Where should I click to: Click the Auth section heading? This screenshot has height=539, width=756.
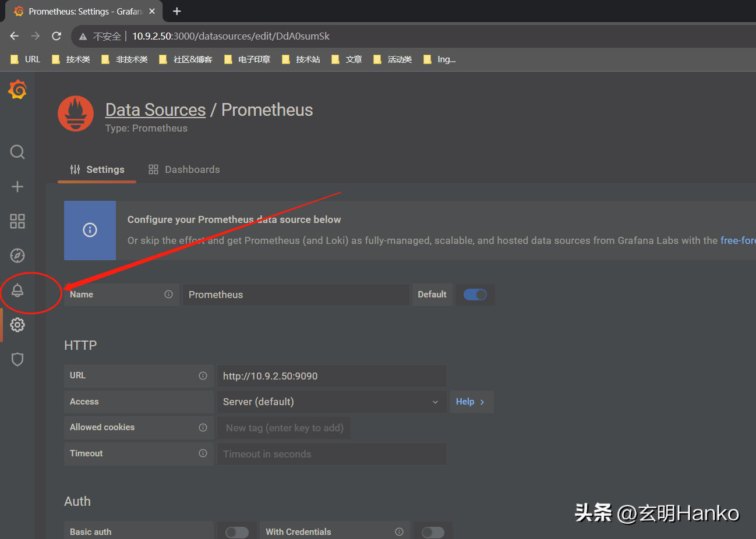pyautogui.click(x=77, y=501)
